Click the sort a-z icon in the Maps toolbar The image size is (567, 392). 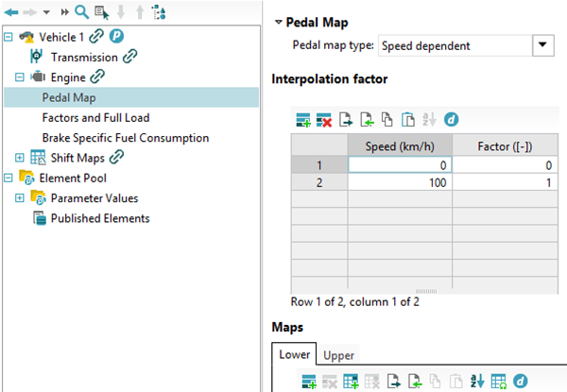pos(477,382)
